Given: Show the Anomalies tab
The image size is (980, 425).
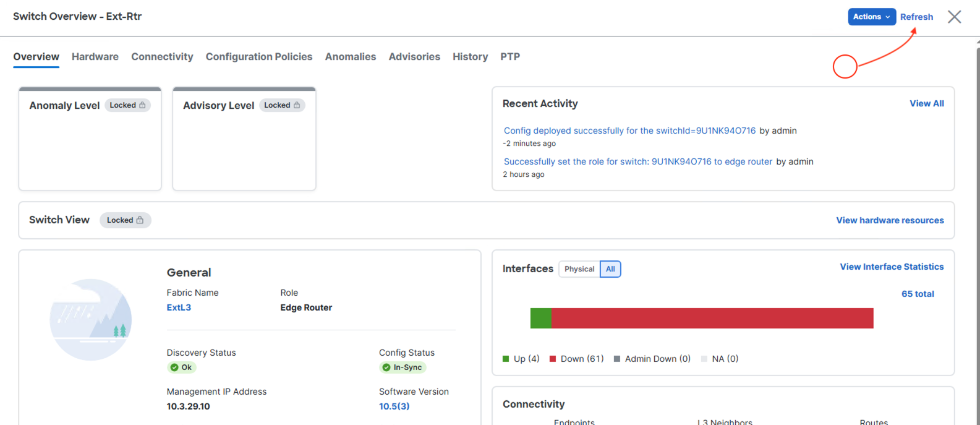Looking at the screenshot, I should tap(351, 56).
